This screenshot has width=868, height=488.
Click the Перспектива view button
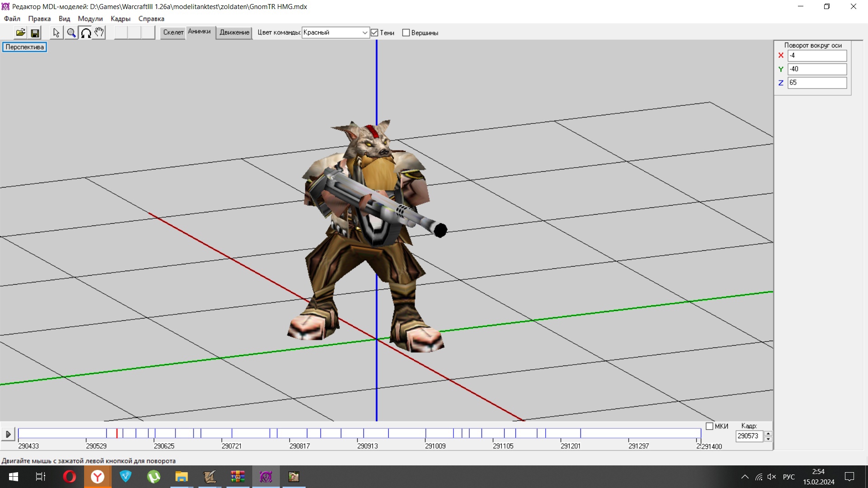click(24, 47)
